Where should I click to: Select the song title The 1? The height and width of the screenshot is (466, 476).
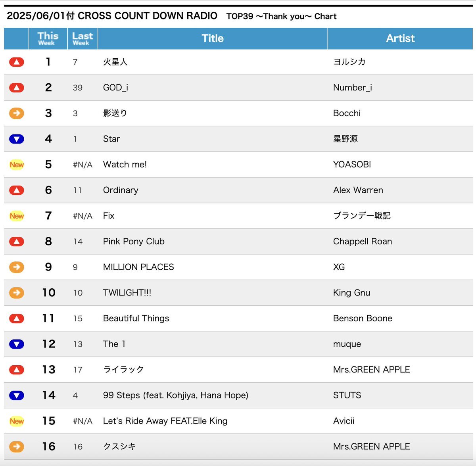tap(114, 344)
